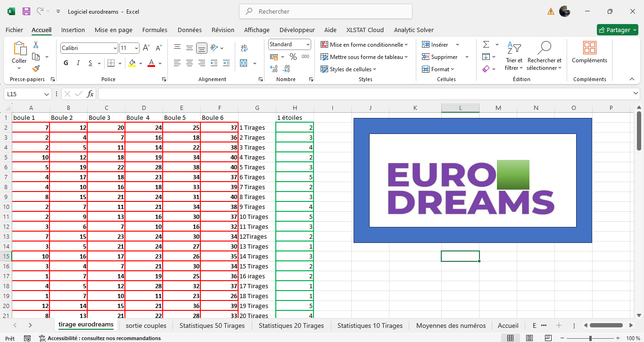This screenshot has width=644, height=342.
Task: Toggle underline formatting (S)
Action: (x=91, y=63)
